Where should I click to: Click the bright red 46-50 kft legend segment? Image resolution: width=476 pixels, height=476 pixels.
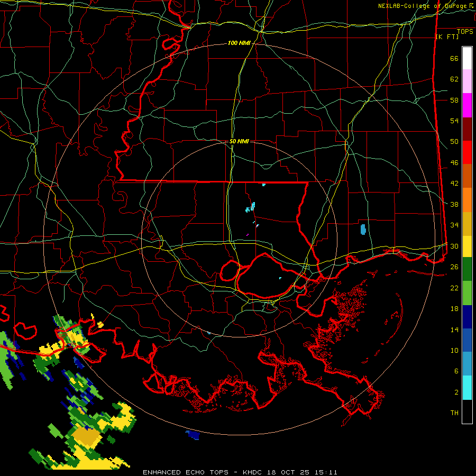coord(467,152)
